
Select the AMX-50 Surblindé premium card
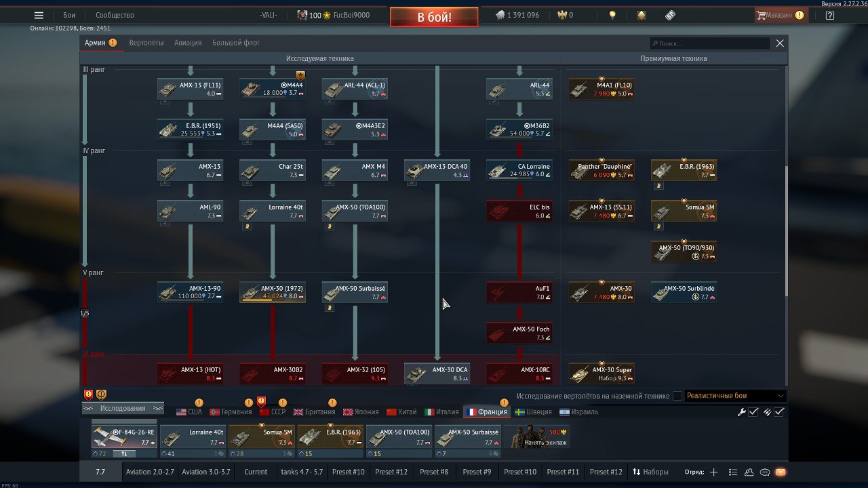(x=684, y=292)
